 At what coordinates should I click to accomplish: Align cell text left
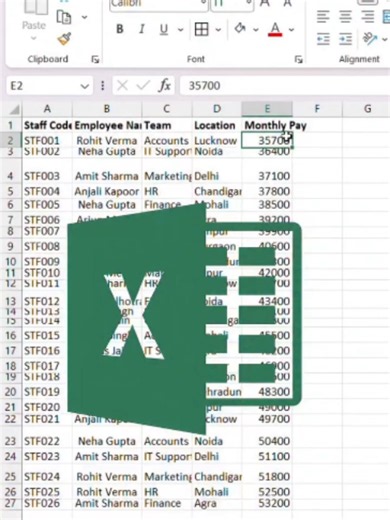tap(323, 16)
